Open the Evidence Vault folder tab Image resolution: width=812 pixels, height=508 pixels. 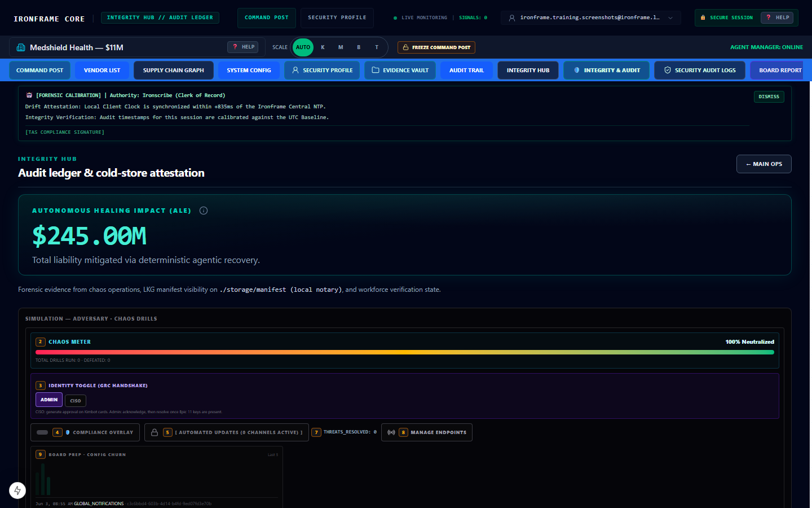pyautogui.click(x=400, y=71)
